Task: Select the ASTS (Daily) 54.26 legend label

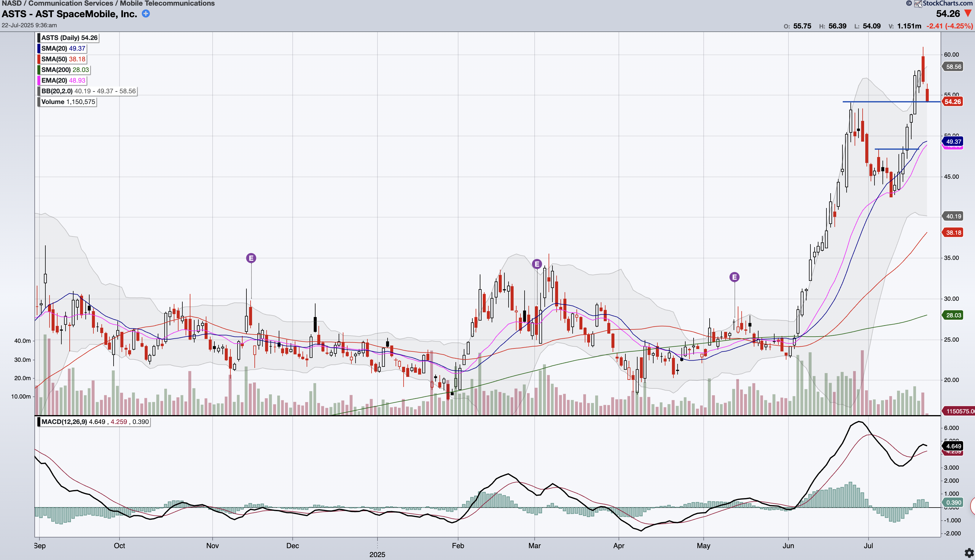Action: pyautogui.click(x=69, y=38)
